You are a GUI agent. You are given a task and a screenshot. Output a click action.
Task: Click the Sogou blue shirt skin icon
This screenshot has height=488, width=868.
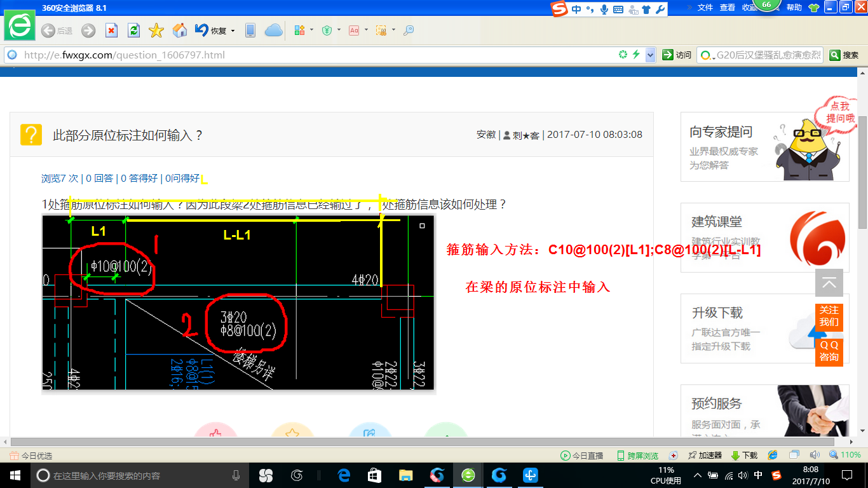(646, 9)
